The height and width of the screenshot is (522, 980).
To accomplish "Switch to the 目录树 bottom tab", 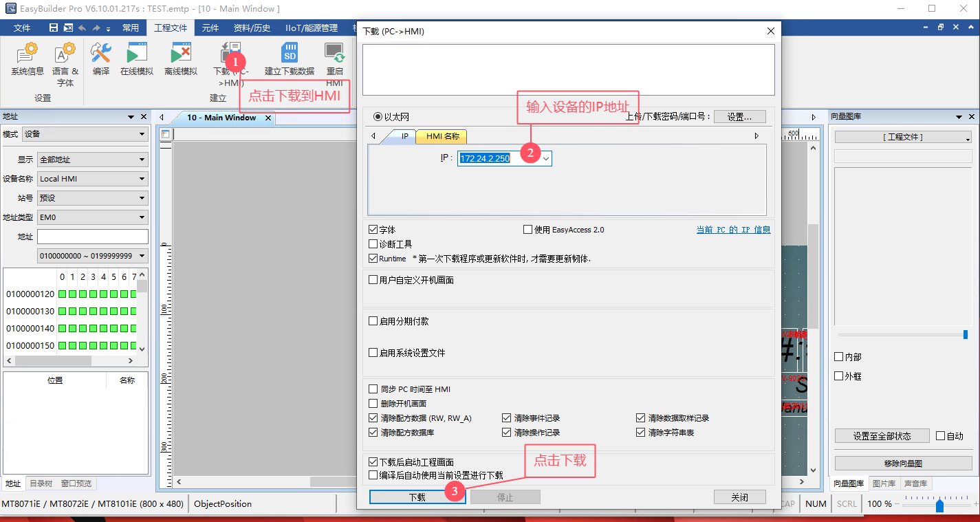I will click(41, 483).
